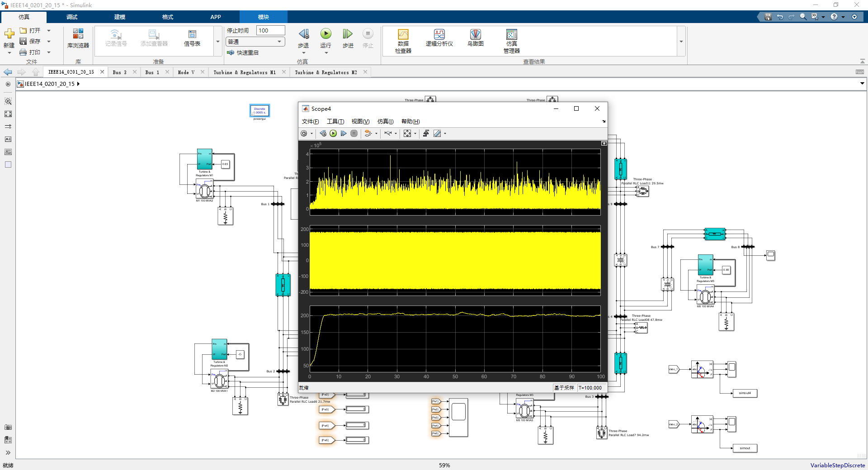
Task: Click the New (新建) model icon
Action: (x=9, y=34)
